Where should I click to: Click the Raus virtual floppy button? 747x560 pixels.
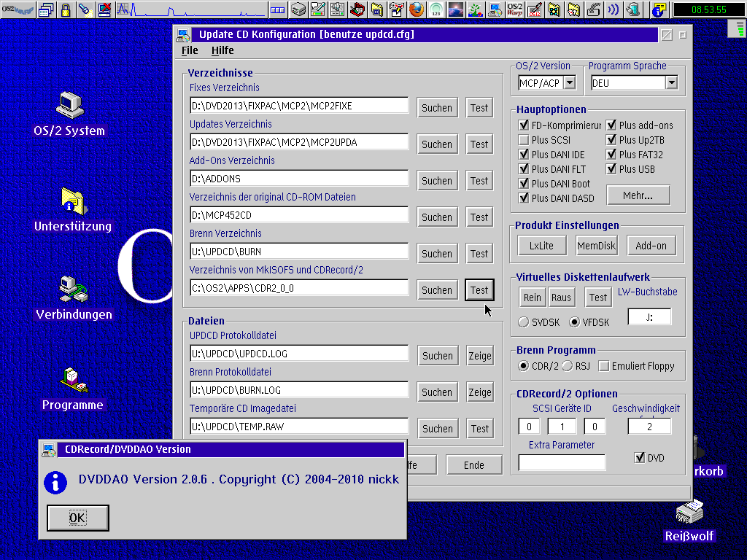coord(561,297)
